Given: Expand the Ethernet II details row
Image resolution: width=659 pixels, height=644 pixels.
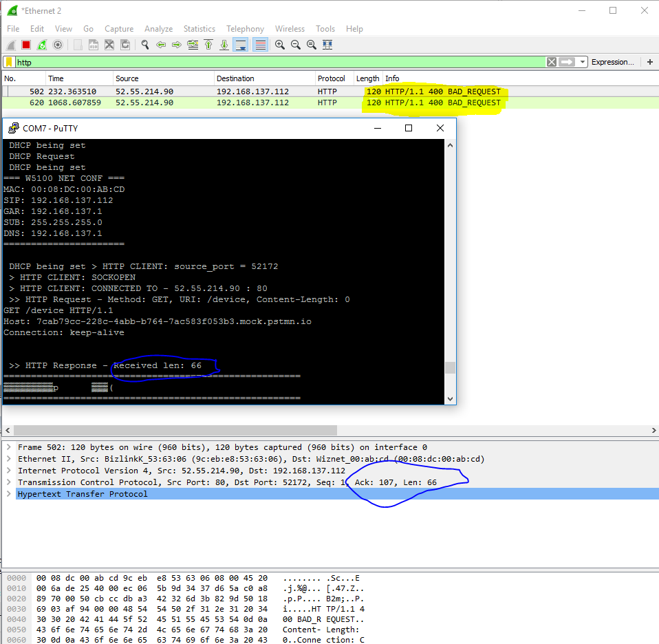Looking at the screenshot, I should click(x=9, y=459).
